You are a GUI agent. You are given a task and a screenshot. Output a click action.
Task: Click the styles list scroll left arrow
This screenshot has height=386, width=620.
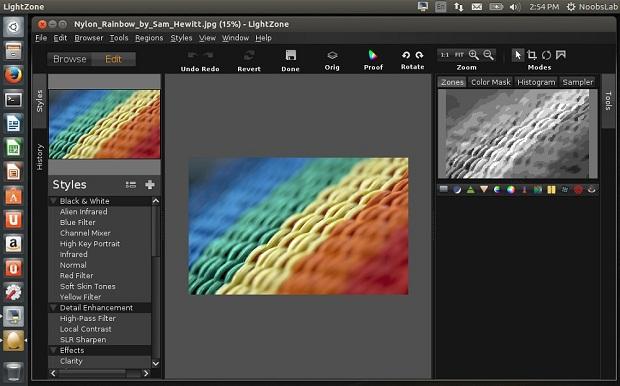53,373
